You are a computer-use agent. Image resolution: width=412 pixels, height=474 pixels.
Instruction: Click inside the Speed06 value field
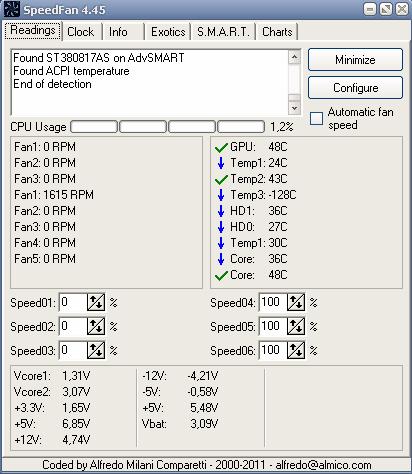point(273,350)
